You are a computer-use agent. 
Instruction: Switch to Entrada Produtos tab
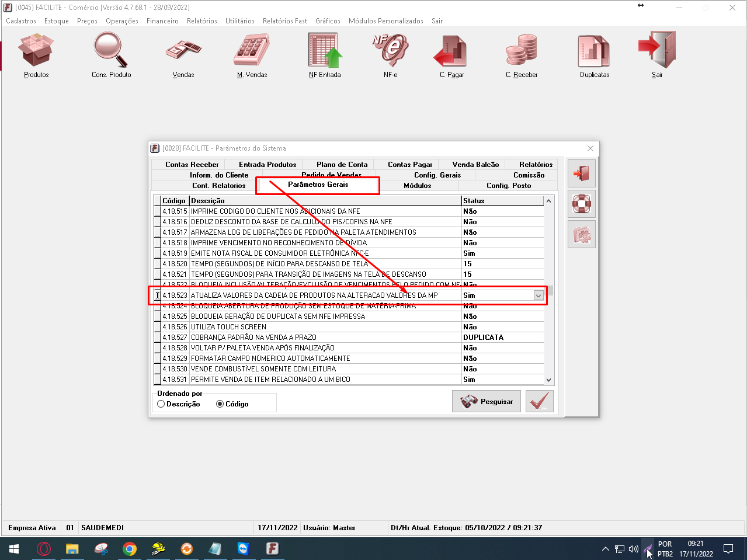point(267,165)
